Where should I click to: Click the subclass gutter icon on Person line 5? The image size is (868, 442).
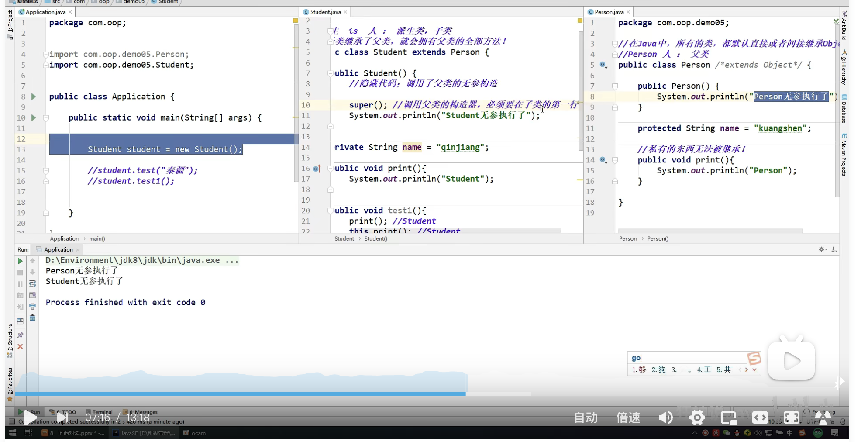pos(604,65)
